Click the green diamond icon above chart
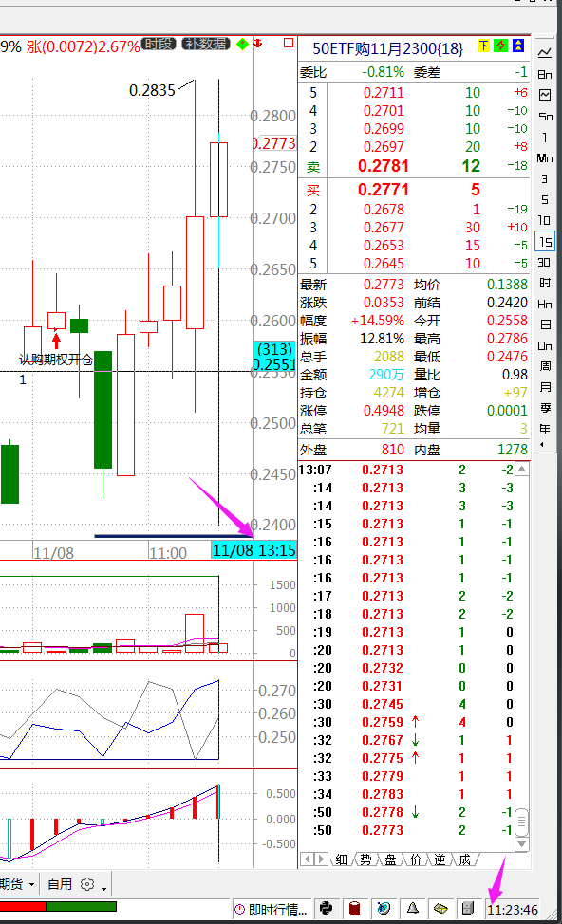The height and width of the screenshot is (924, 562). click(242, 45)
